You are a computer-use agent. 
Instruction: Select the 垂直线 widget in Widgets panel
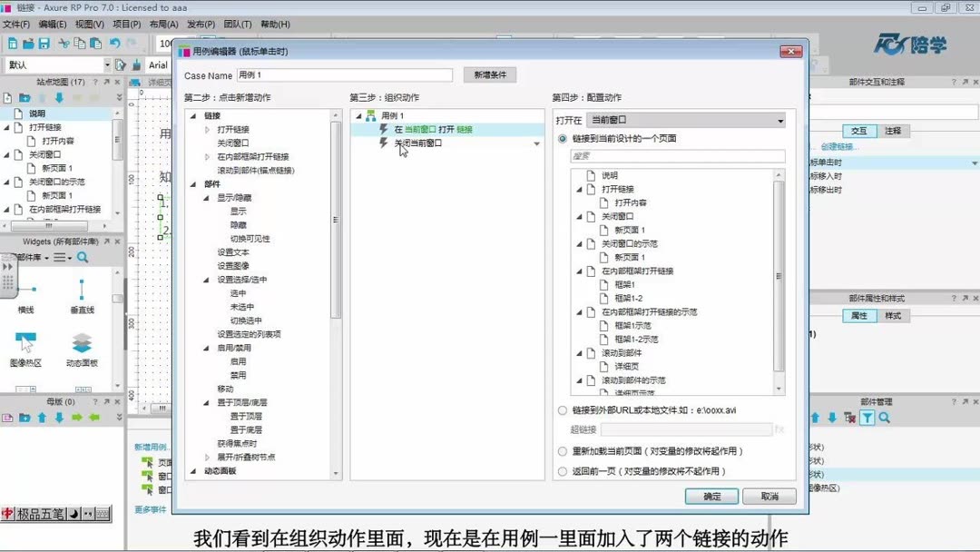pos(82,291)
